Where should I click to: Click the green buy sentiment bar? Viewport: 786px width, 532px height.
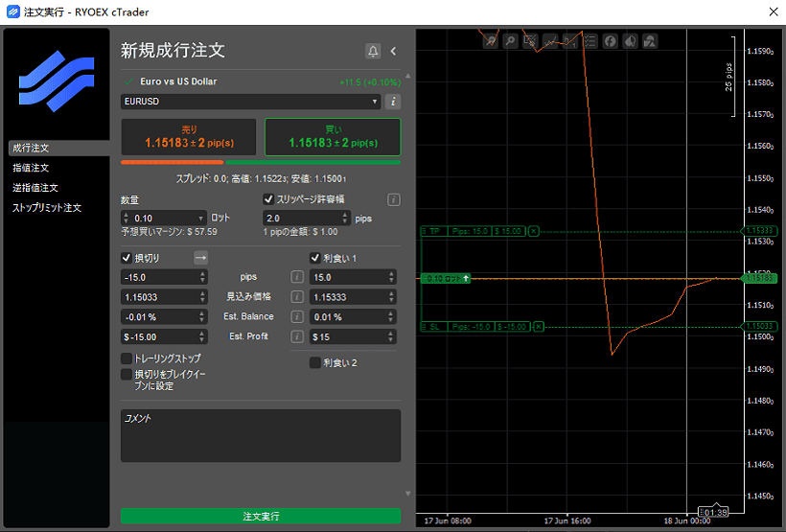tap(313, 162)
